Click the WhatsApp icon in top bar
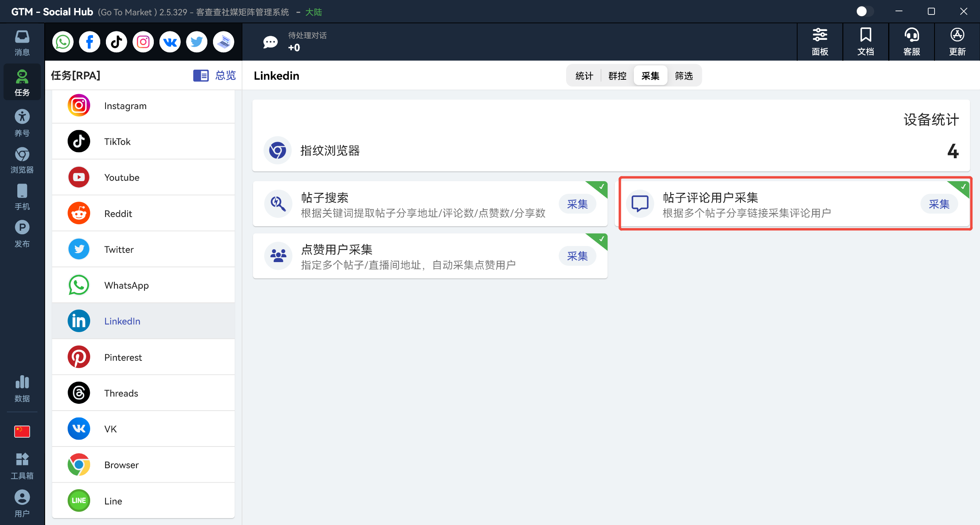 click(x=63, y=42)
